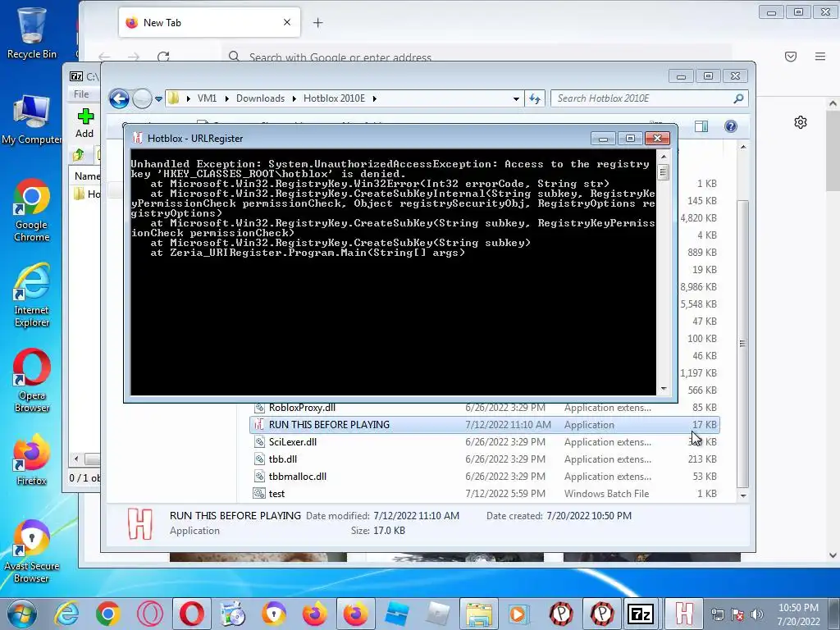Open Google Chrome from the taskbar

pos(107,614)
